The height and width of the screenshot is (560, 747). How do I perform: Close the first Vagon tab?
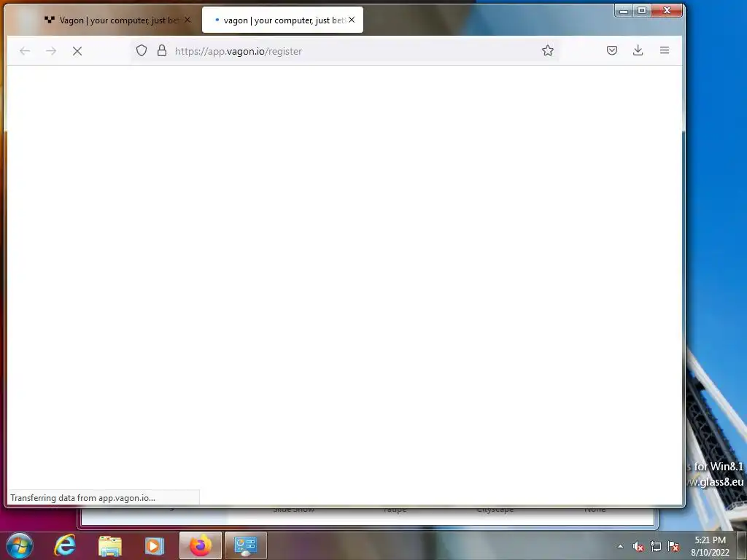[187, 20]
